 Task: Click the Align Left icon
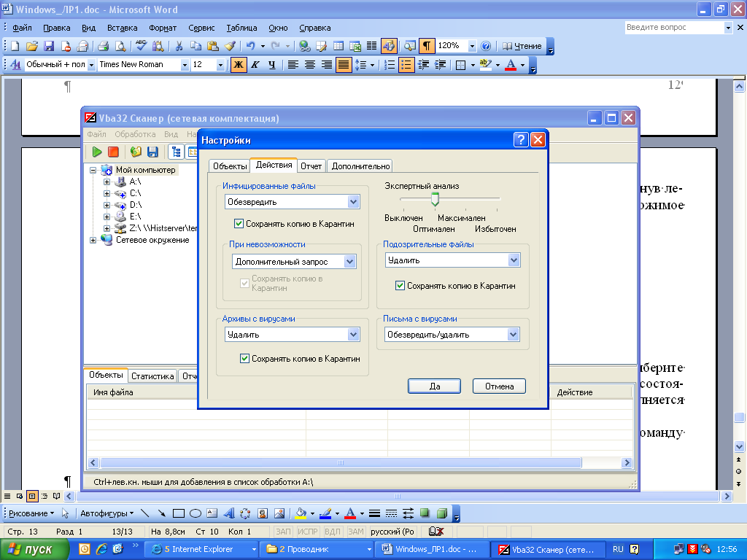pos(293,64)
